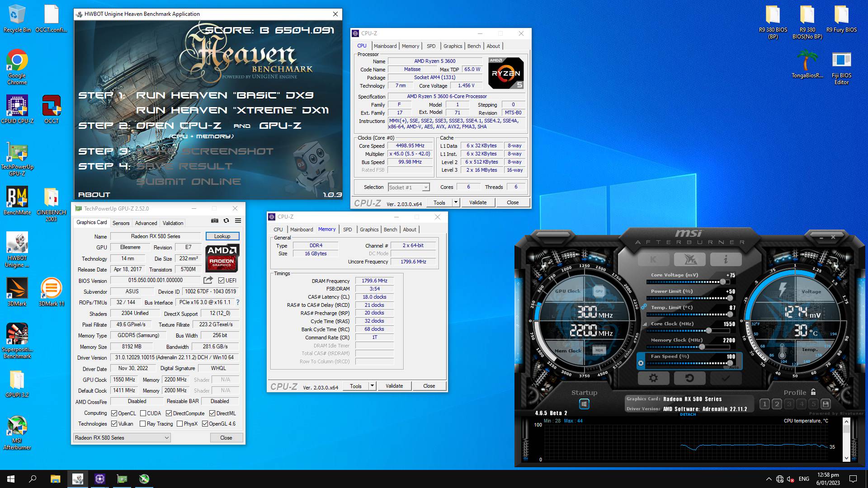Image resolution: width=868 pixels, height=488 pixels.
Task: Toggle fan speed Auto mode
Action: coord(734,367)
